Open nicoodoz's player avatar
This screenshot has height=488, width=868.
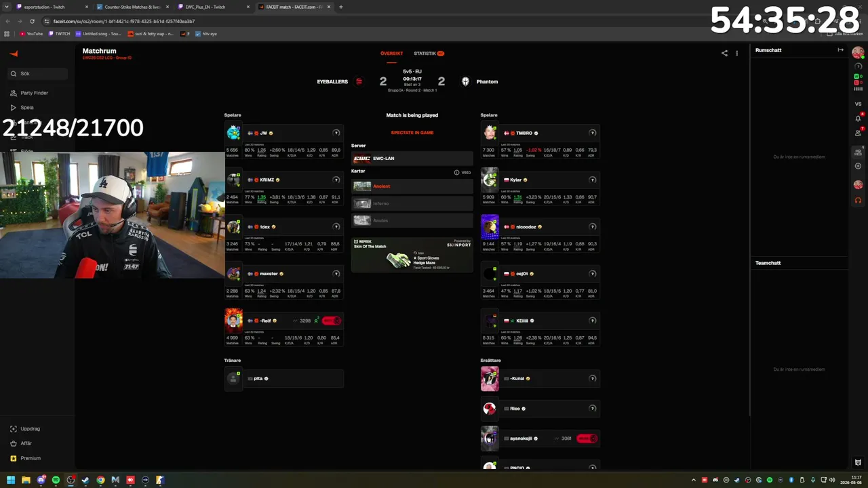coord(490,226)
